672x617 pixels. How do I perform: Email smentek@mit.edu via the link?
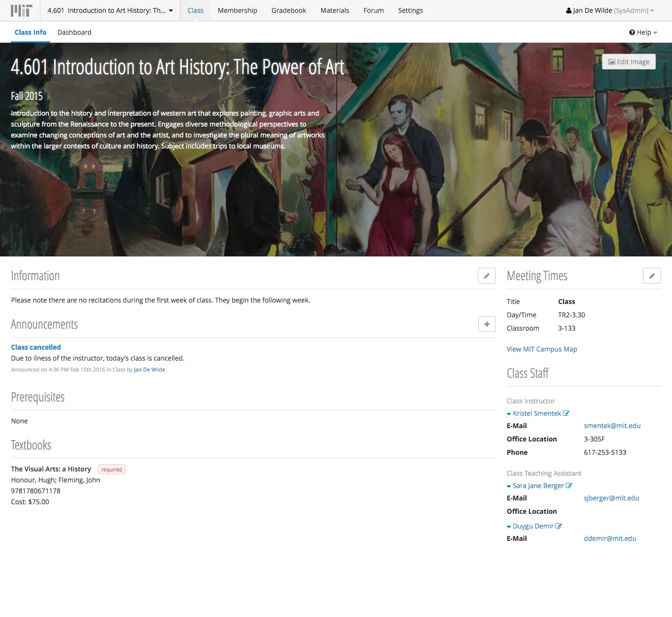[x=612, y=426]
